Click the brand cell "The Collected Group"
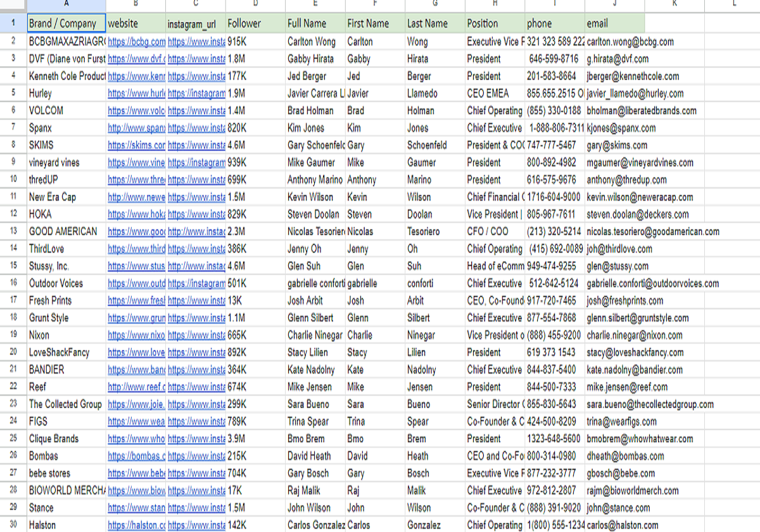Viewport: 760px width, 532px height. (66, 404)
